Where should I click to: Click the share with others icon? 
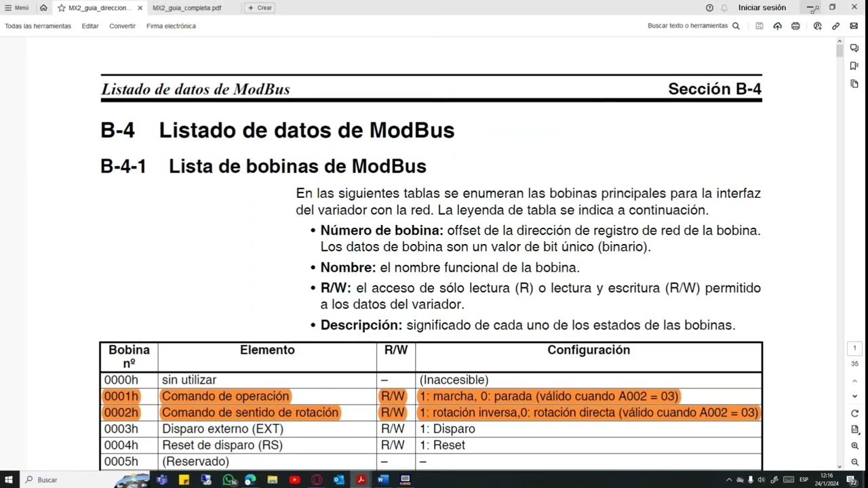pos(817,26)
